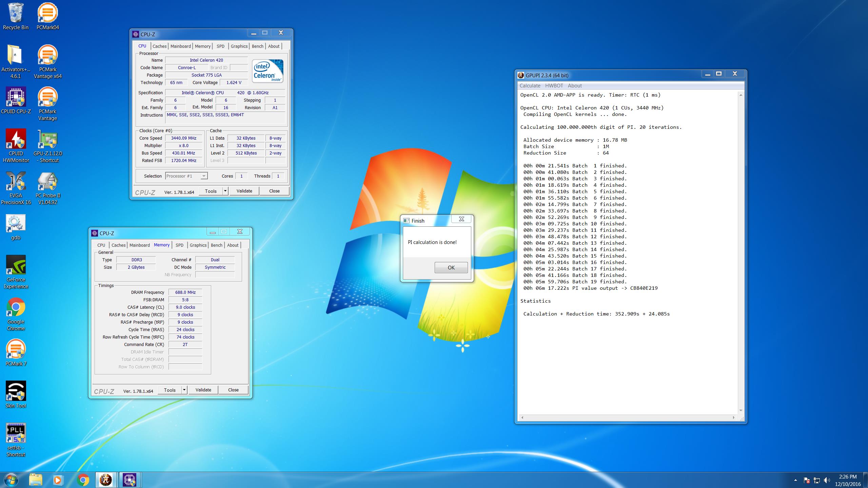The height and width of the screenshot is (488, 868).
Task: Open the About menu in GPUPI
Action: tap(575, 86)
